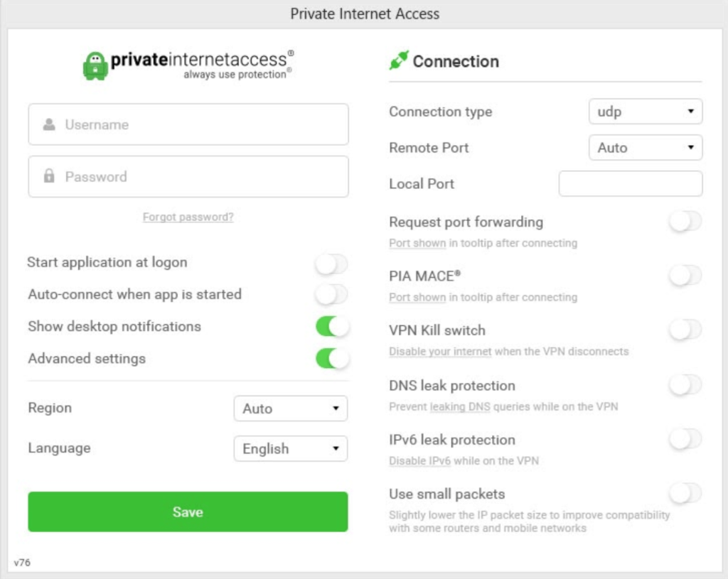Enable DNS leak protection

pos(685,385)
